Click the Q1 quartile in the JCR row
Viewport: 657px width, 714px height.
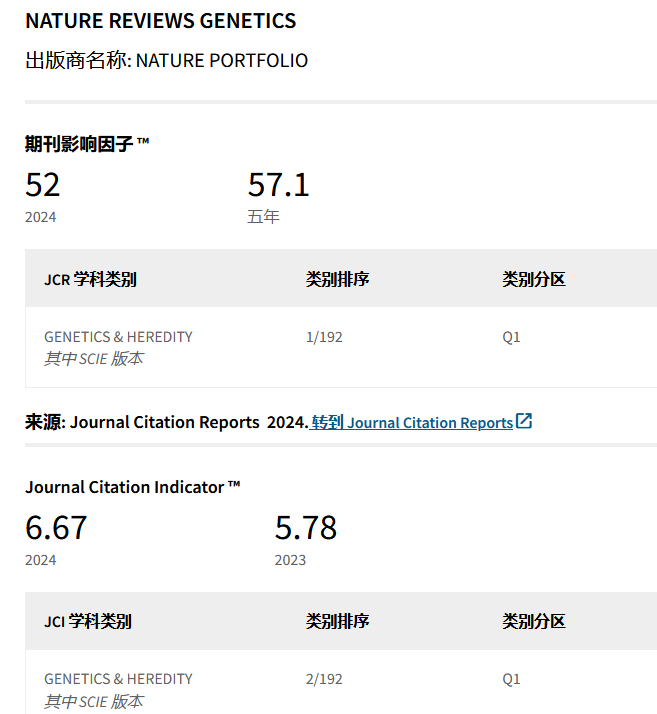click(511, 337)
